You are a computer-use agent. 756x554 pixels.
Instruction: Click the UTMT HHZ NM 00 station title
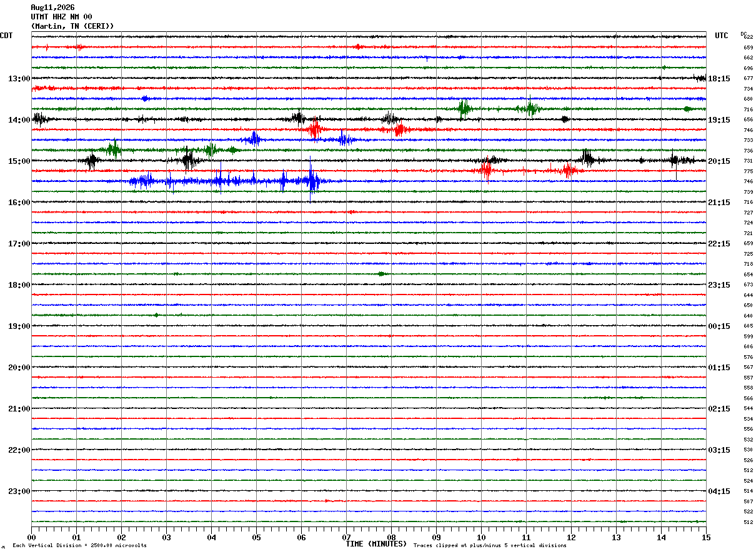pyautogui.click(x=61, y=17)
